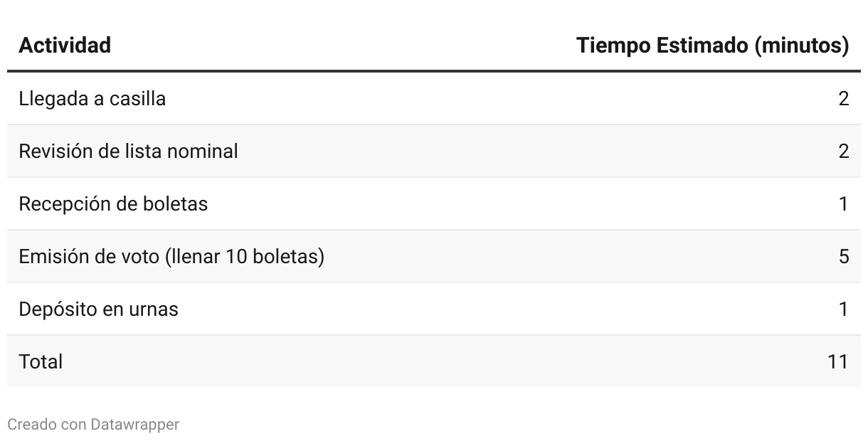The image size is (868, 441).
Task: Click the word Actividad in the header
Action: [65, 46]
